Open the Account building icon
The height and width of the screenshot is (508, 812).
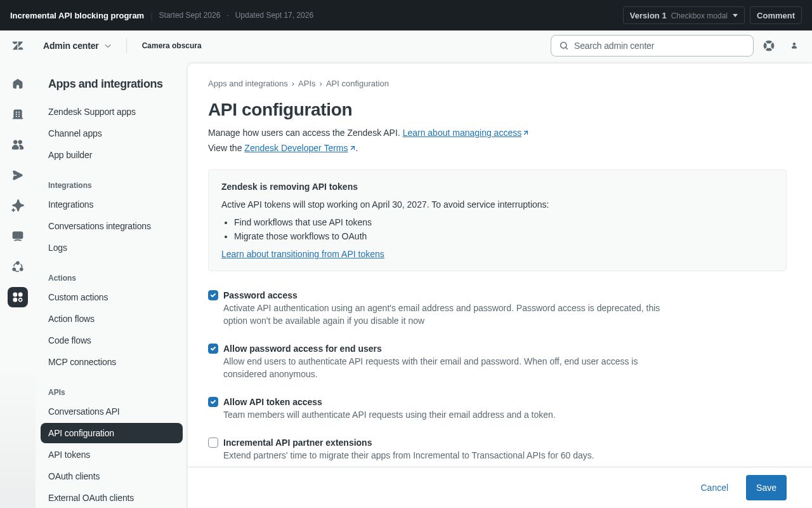(18, 114)
